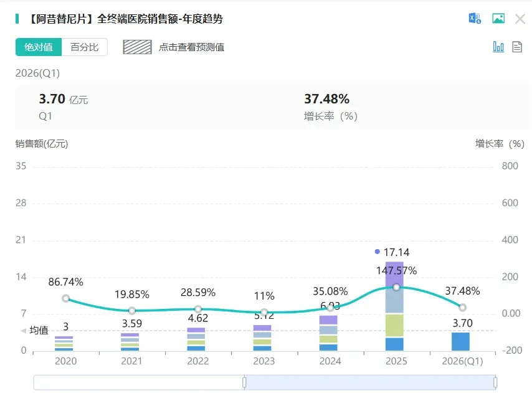Image resolution: width=532 pixels, height=393 pixels.
Task: Click the 均值 average line marker arrow
Action: click(24, 331)
